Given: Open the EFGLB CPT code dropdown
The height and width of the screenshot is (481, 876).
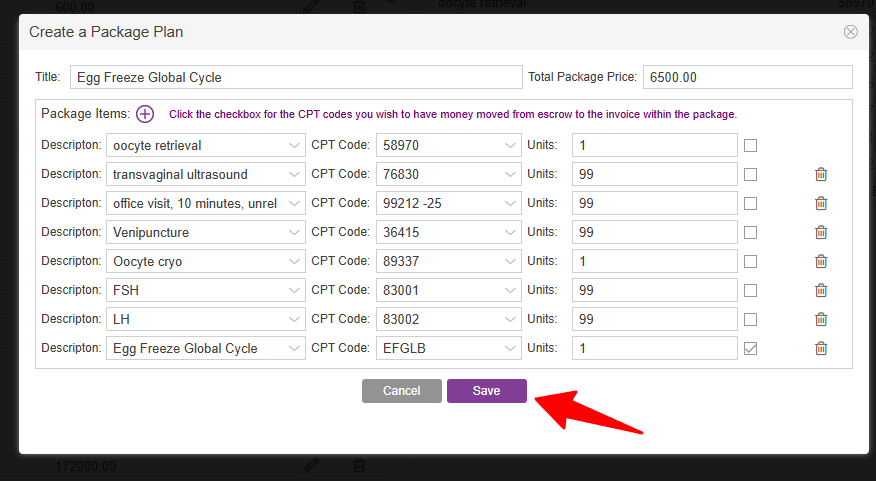Looking at the screenshot, I should click(511, 348).
